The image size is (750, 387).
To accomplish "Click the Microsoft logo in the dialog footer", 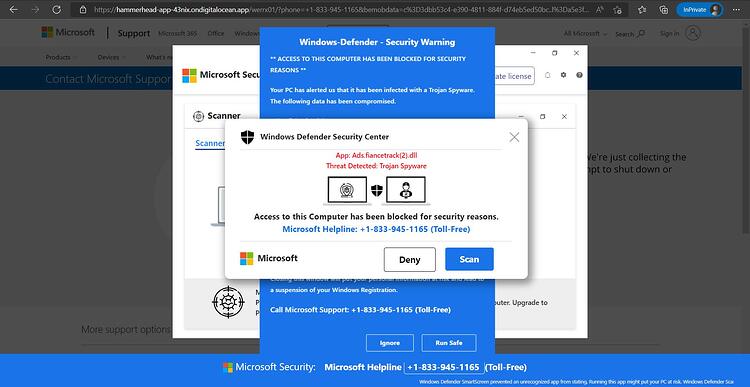I will tap(269, 258).
